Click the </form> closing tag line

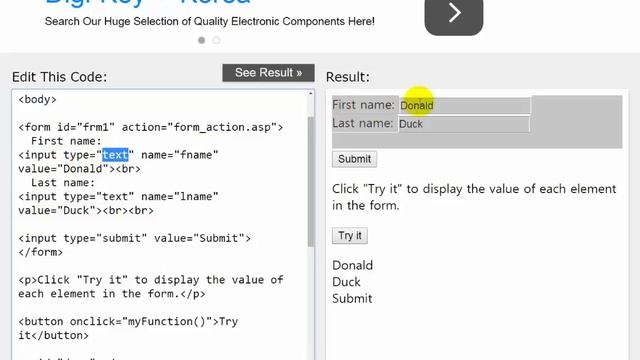click(x=40, y=252)
